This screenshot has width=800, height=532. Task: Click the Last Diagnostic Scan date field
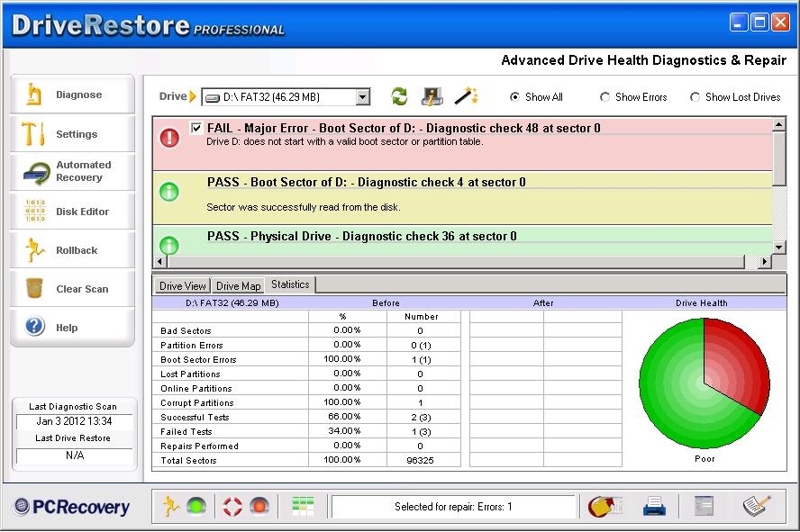click(74, 421)
